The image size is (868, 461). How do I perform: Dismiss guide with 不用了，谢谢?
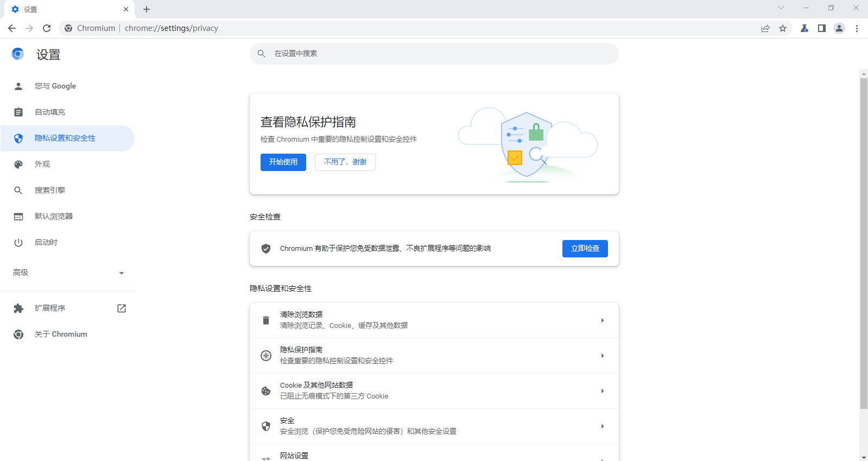[345, 162]
